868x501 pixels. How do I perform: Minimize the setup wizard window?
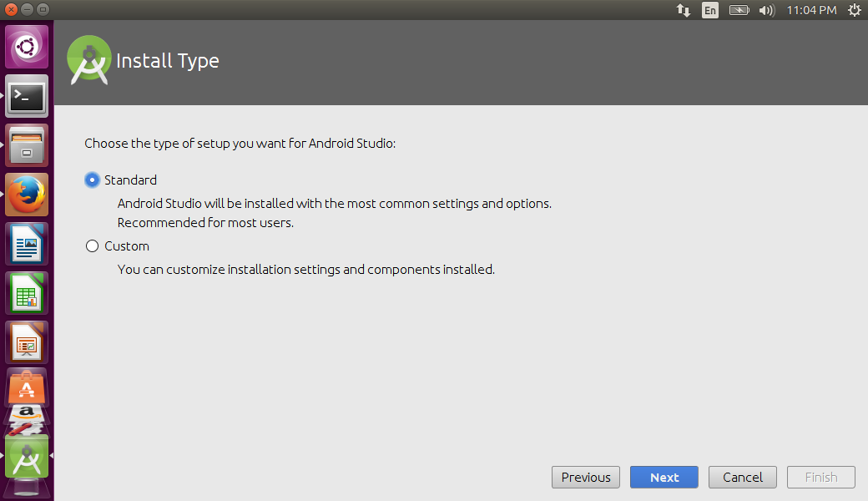[27, 9]
